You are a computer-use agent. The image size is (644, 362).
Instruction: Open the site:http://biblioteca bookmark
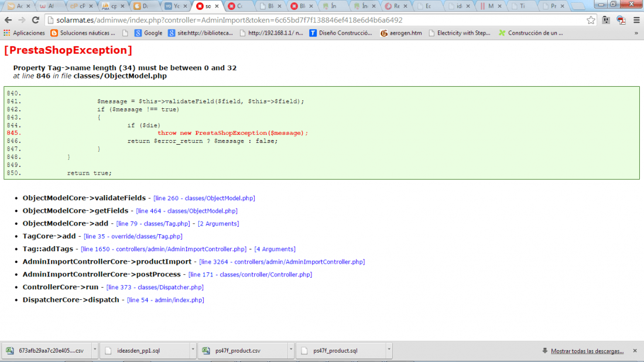pos(200,33)
